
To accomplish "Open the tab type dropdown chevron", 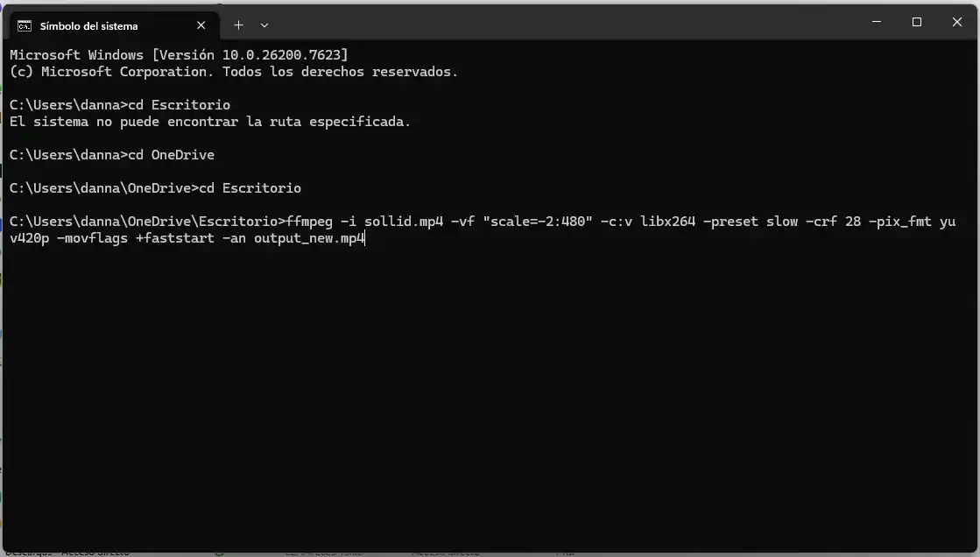I will [264, 25].
